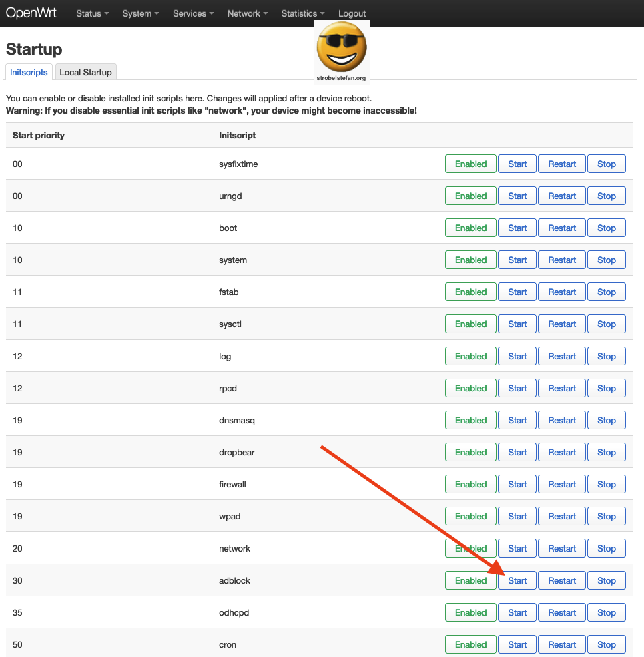
Task: Select the Initscripts tab
Action: pyautogui.click(x=28, y=71)
